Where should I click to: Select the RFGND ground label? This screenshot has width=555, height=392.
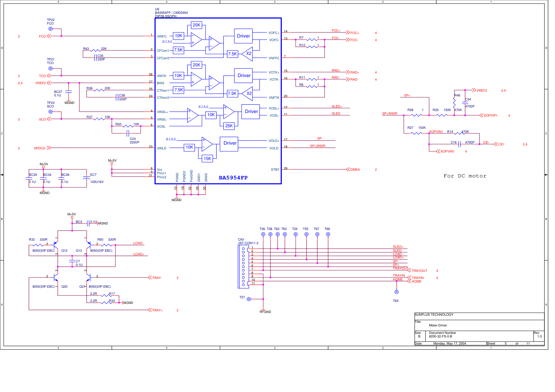265,312
